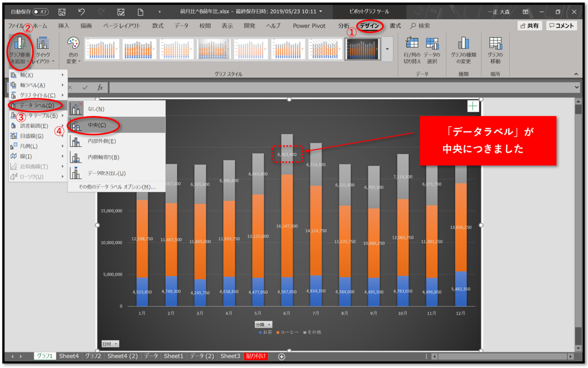Open 軸ラベル(A) submenu
The width and height of the screenshot is (588, 368).
click(x=38, y=85)
